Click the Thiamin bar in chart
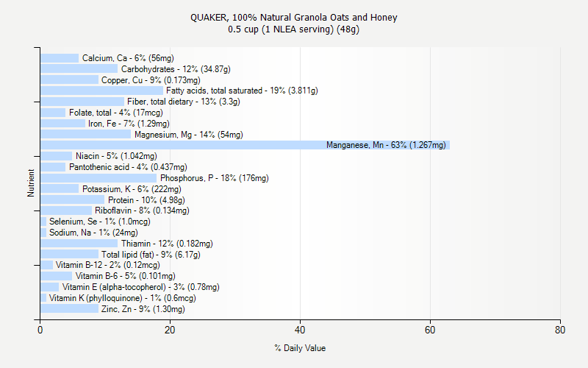The height and width of the screenshot is (368, 588). pyautogui.click(x=79, y=244)
